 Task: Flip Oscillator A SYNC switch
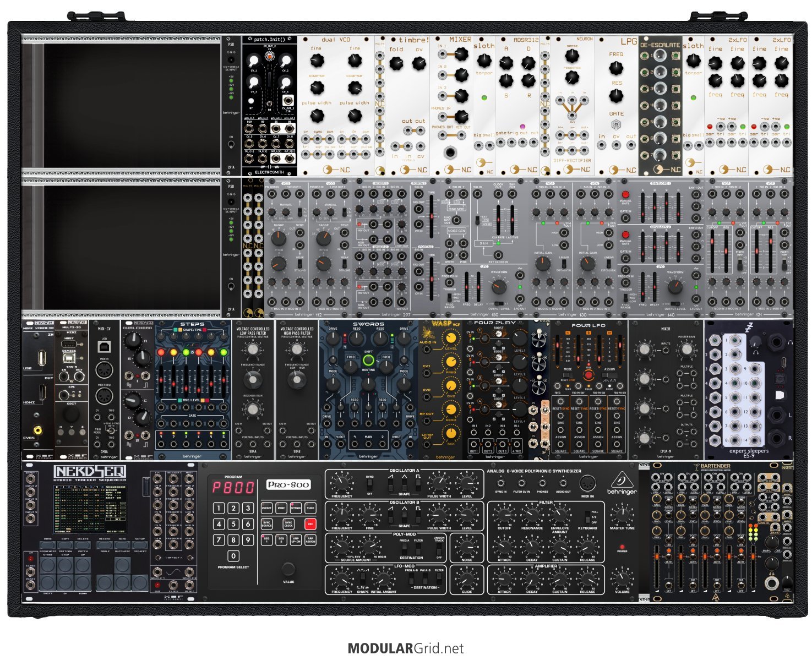(369, 485)
